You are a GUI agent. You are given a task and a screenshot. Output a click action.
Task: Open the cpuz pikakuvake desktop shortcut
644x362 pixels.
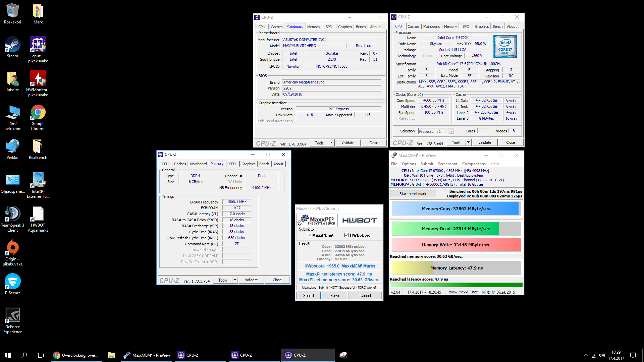coord(38,50)
